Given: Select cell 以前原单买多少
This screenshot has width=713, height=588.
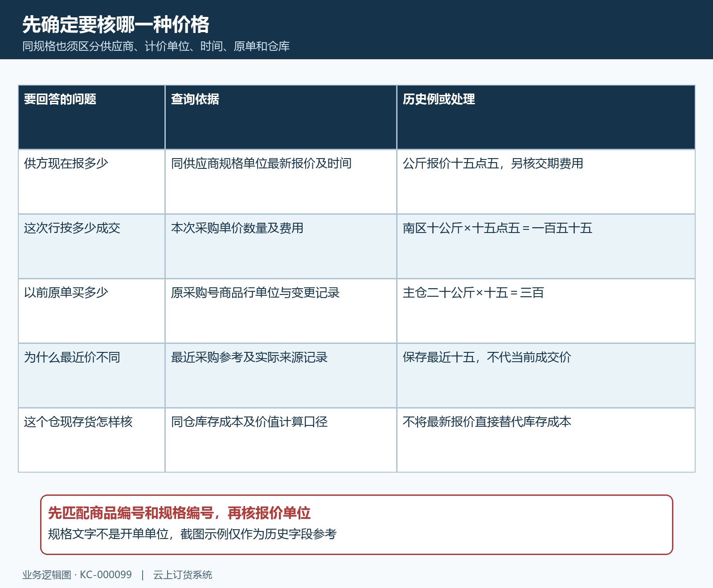Looking at the screenshot, I should 91,311.
